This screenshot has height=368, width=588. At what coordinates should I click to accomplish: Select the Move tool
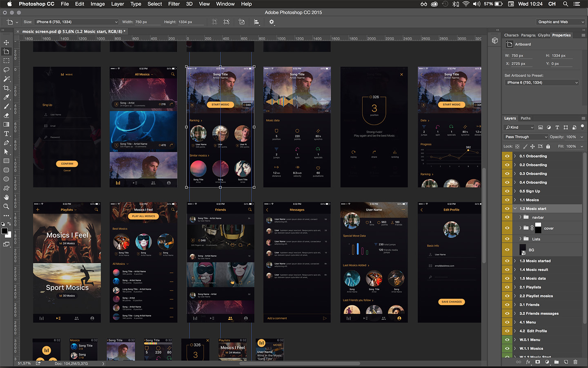6,43
